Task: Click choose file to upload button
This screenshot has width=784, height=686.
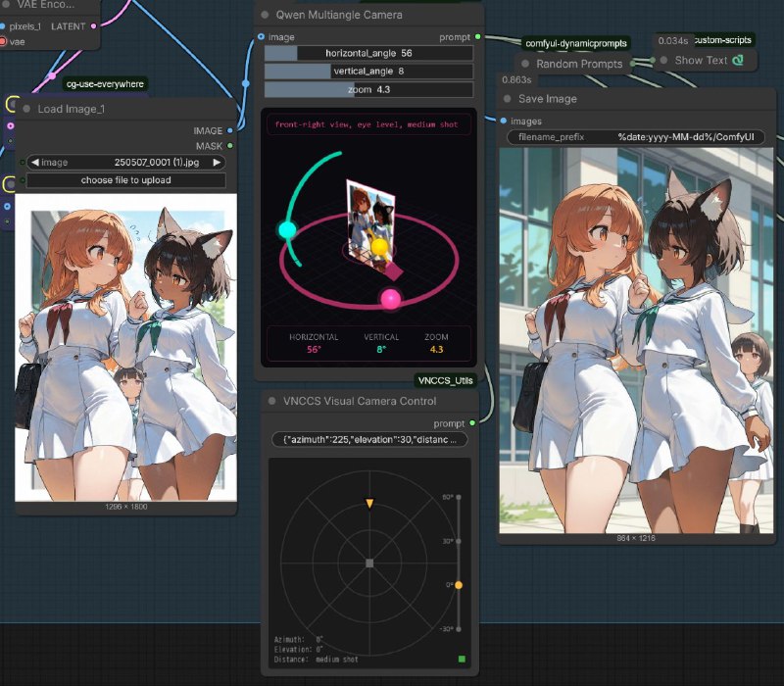Action: pos(125,180)
